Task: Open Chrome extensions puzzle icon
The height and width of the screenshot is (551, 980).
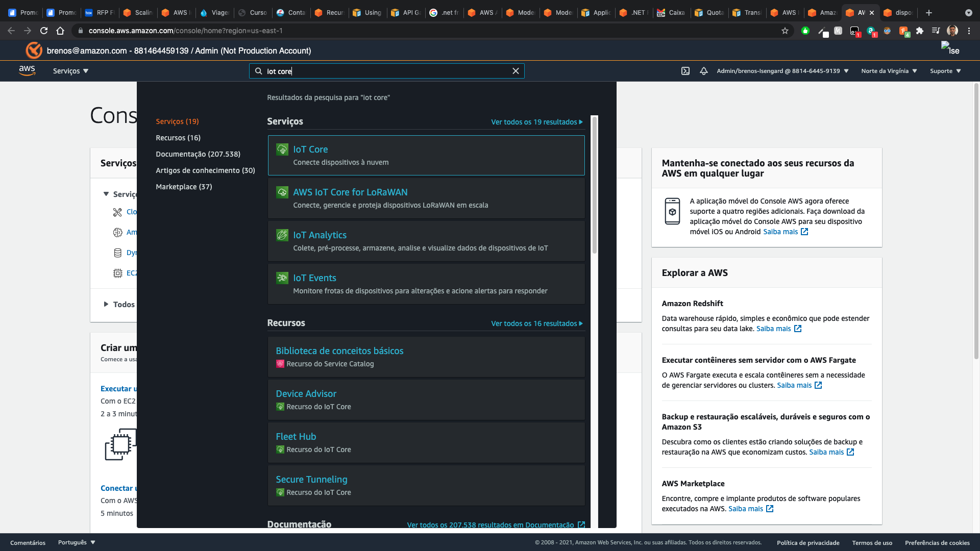Action: [920, 31]
